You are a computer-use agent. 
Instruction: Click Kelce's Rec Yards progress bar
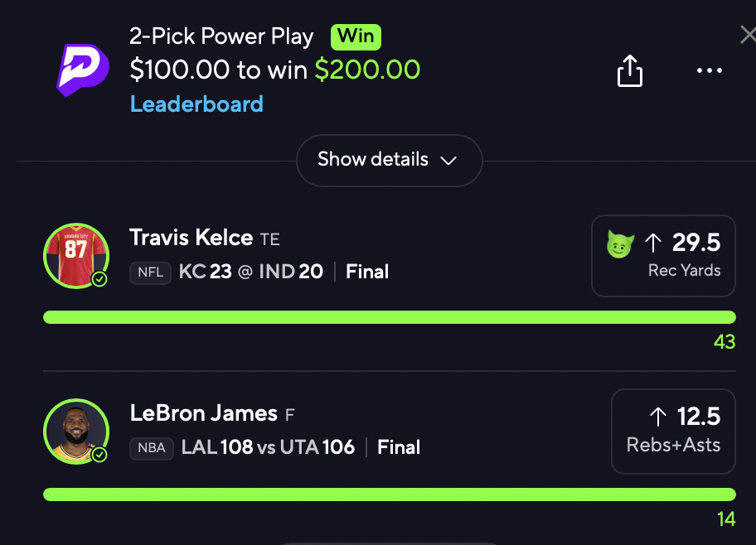click(389, 317)
